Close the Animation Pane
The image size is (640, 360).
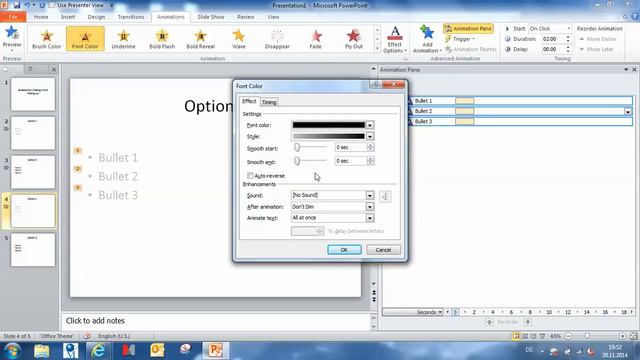tap(634, 70)
